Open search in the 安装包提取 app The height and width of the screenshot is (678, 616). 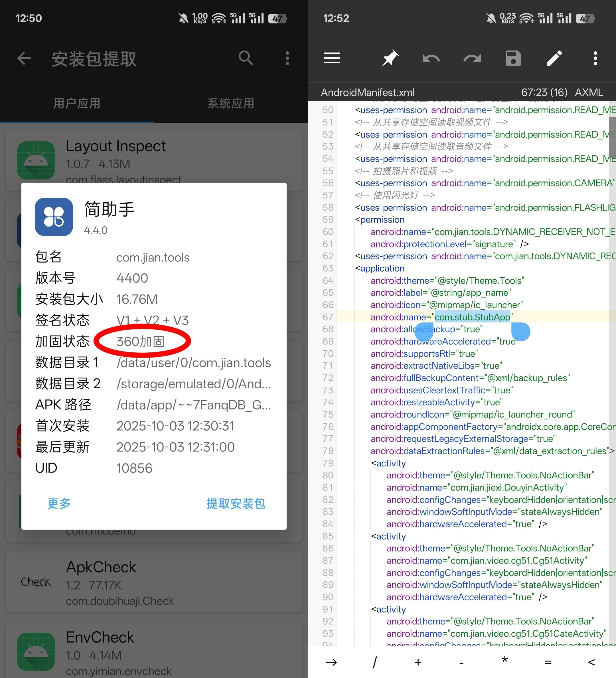tap(246, 58)
